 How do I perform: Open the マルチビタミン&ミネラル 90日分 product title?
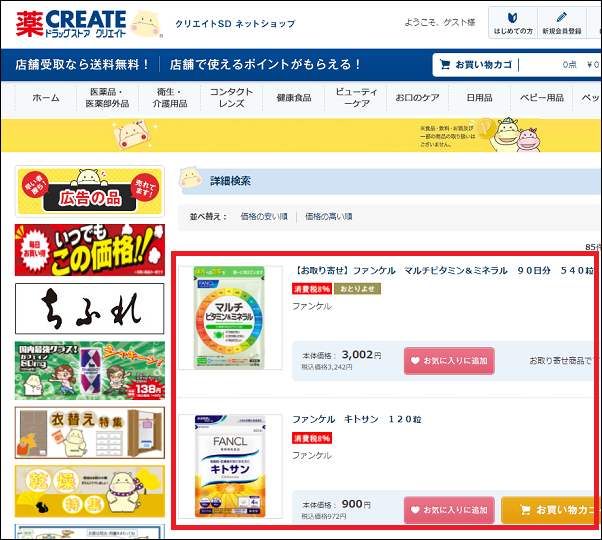[443, 271]
